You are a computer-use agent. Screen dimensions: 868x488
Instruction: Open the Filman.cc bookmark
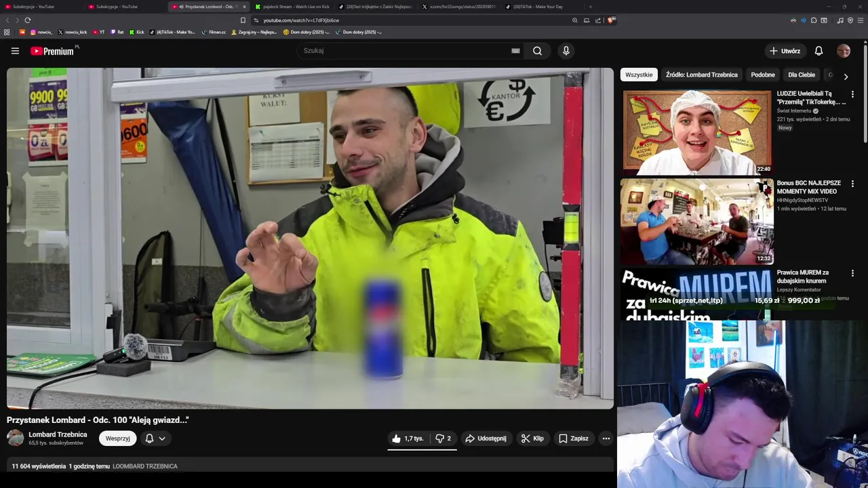pyautogui.click(x=214, y=32)
